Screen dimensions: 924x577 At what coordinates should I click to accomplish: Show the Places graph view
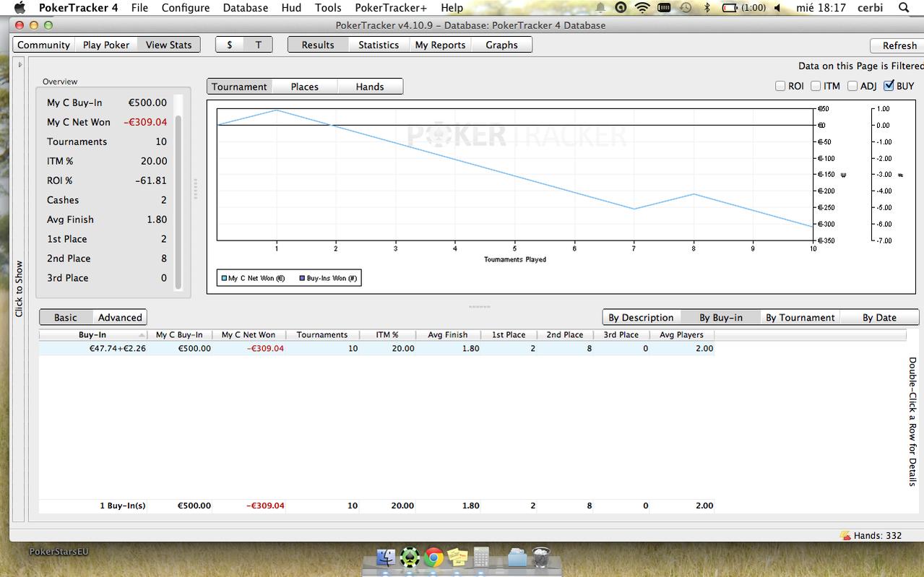pyautogui.click(x=305, y=87)
